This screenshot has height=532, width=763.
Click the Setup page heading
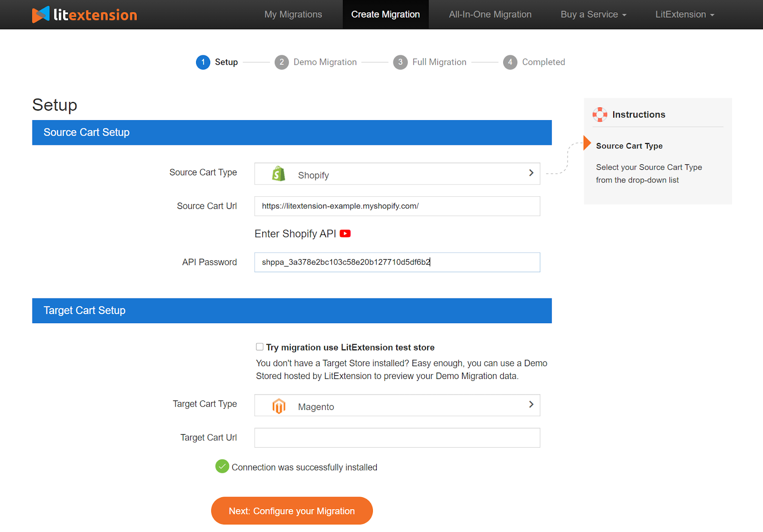click(x=55, y=105)
